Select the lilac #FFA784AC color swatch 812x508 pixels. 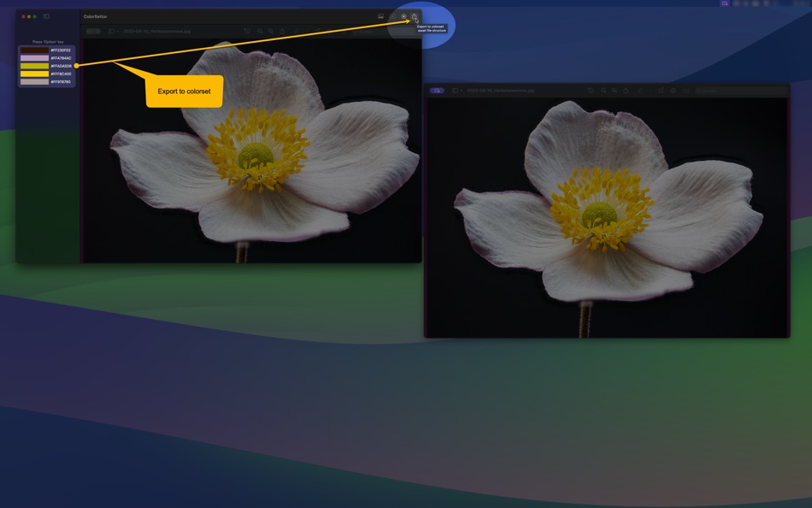(34, 58)
